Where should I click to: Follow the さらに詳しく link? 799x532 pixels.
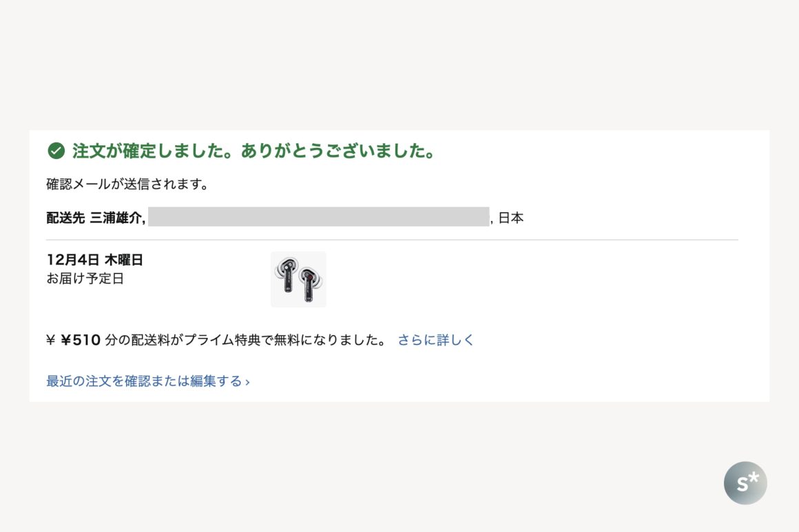436,340
